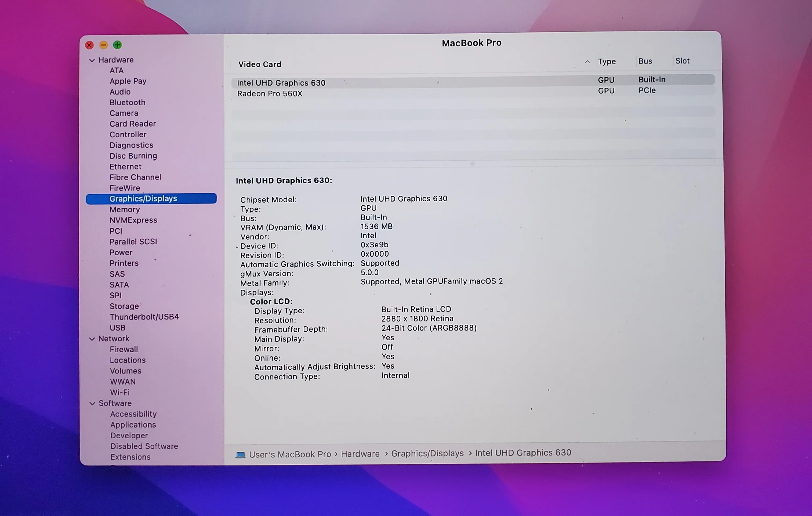This screenshot has width=812, height=516.
Task: Open Diagnostics in the Hardware list
Action: click(x=131, y=145)
